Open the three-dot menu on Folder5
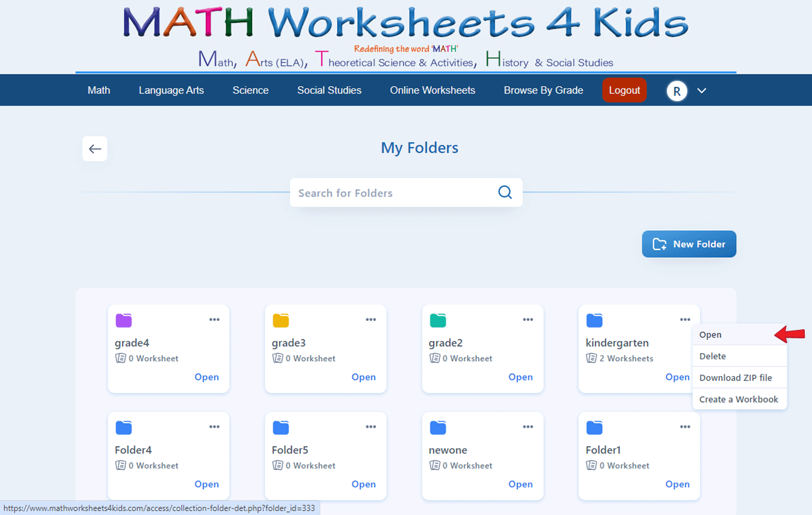The height and width of the screenshot is (515, 812). (371, 427)
